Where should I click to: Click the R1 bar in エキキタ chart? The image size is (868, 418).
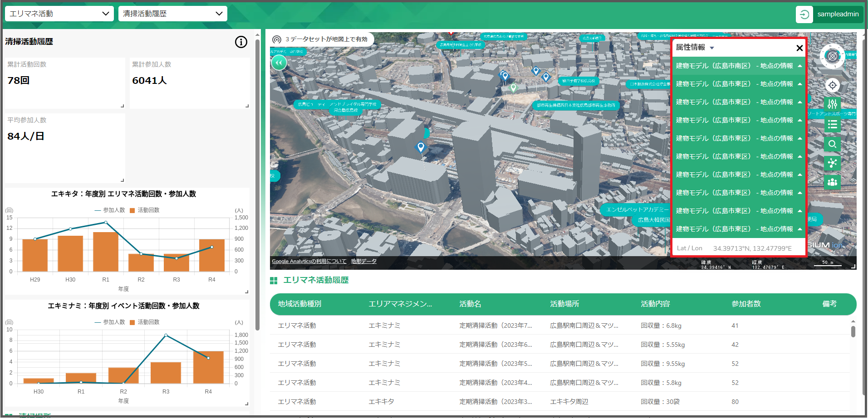[x=106, y=252]
